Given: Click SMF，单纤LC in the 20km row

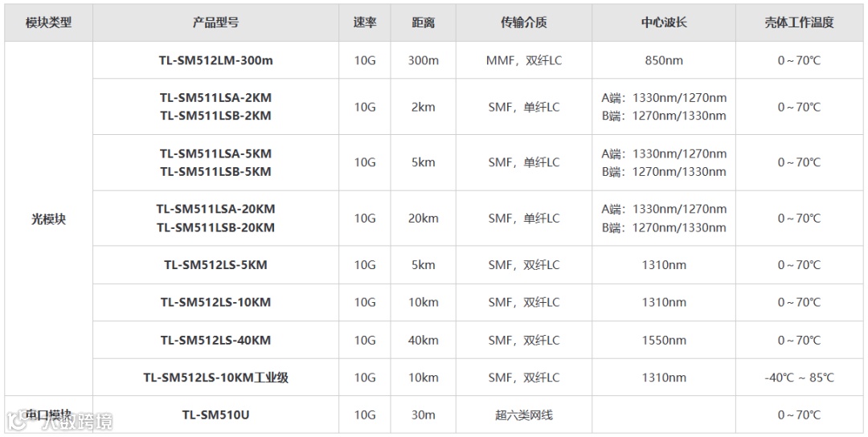Looking at the screenshot, I should pyautogui.click(x=524, y=218).
